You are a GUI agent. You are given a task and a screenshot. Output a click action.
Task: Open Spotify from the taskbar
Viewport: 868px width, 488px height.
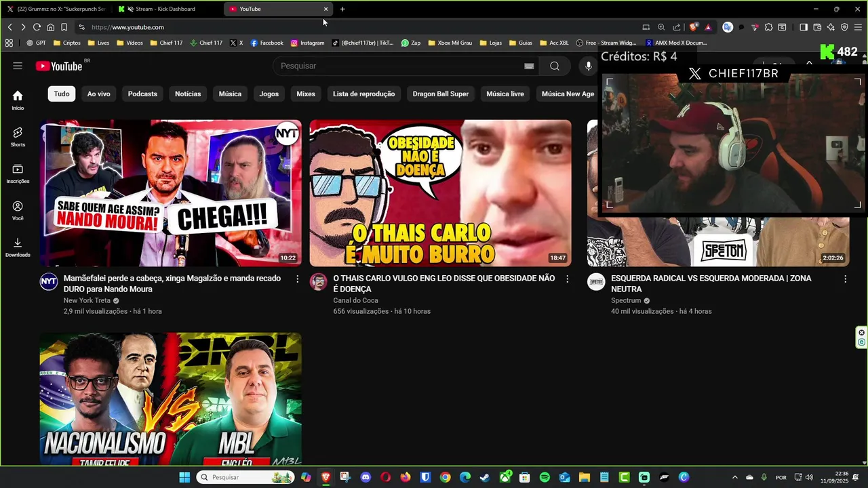click(x=545, y=477)
